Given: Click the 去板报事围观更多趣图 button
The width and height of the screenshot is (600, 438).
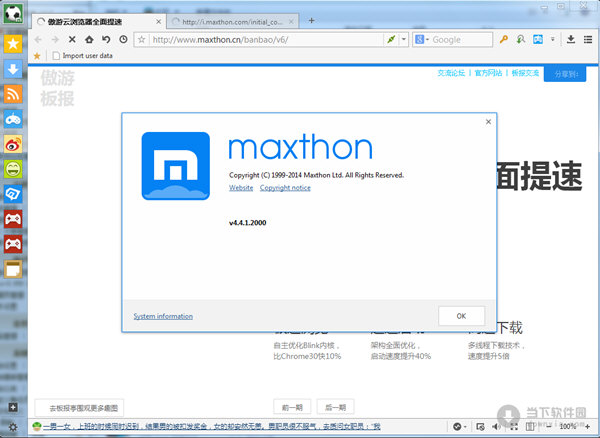Looking at the screenshot, I should tap(80, 408).
